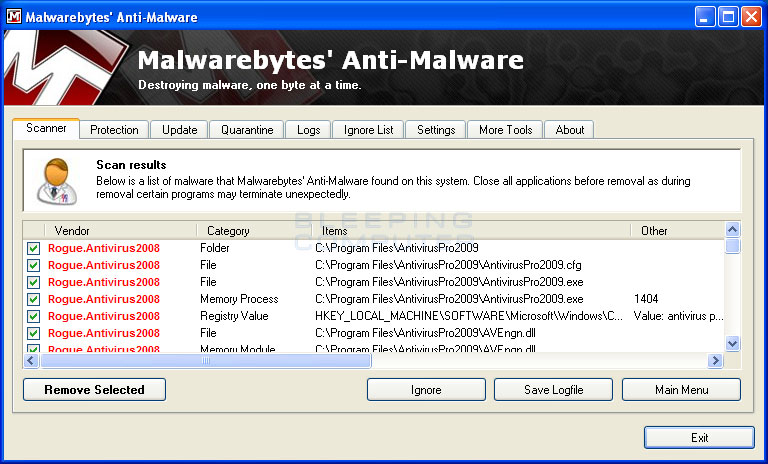Uncheck the AntivirusPro2009 Folder entry checkbox
This screenshot has width=768, height=464.
tap(33, 248)
